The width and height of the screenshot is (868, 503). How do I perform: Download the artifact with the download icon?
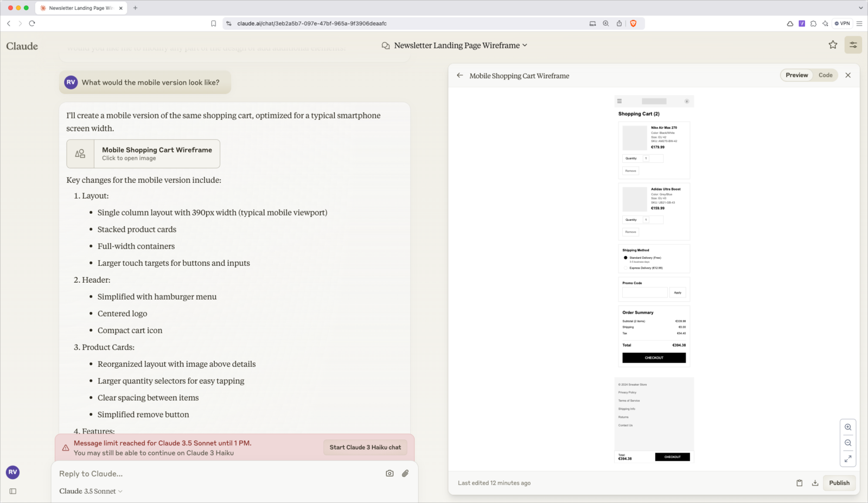point(815,483)
